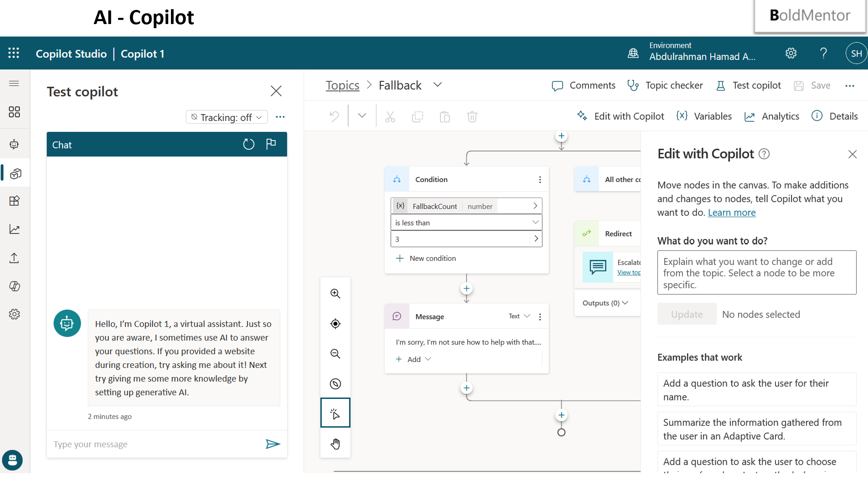The image size is (868, 486).
Task: Open the help question mark
Action: [x=823, y=53]
